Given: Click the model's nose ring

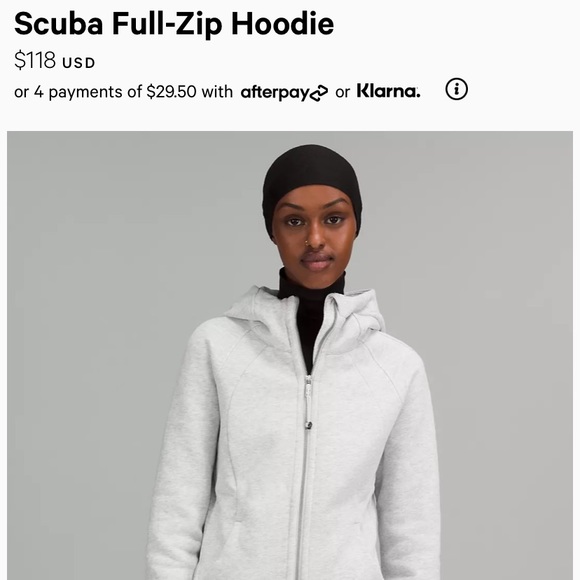Looking at the screenshot, I should pyautogui.click(x=306, y=243).
